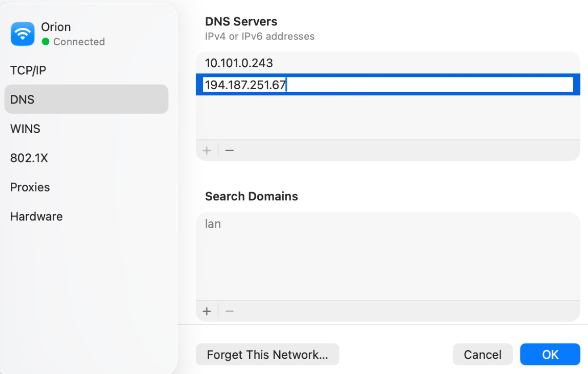Click the Search Domains heading

[252, 196]
